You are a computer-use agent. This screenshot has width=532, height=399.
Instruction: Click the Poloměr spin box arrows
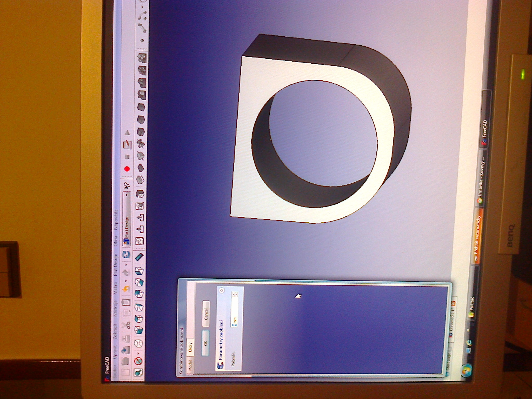click(235, 294)
